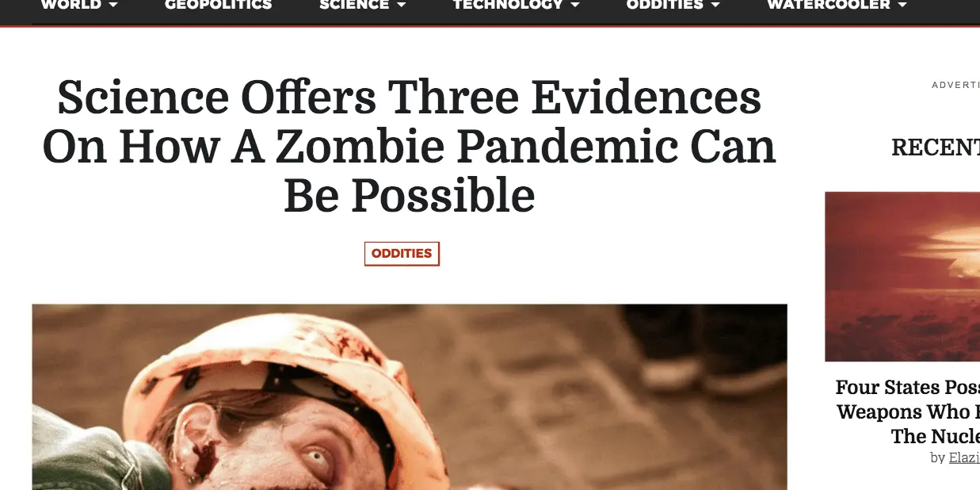The width and height of the screenshot is (980, 490).
Task: Click the Elazi author name link
Action: pyautogui.click(x=964, y=457)
